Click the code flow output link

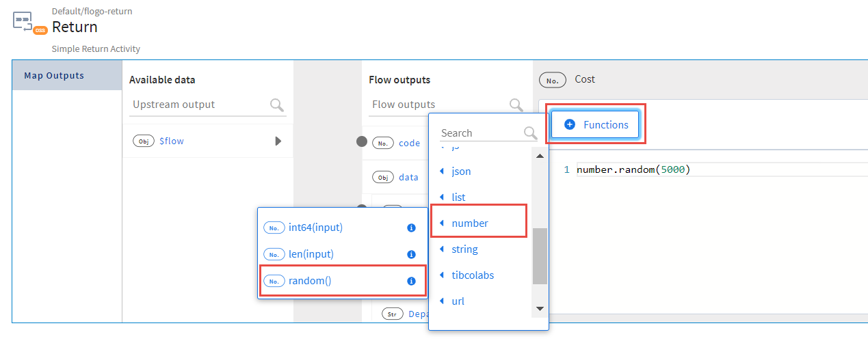click(409, 143)
